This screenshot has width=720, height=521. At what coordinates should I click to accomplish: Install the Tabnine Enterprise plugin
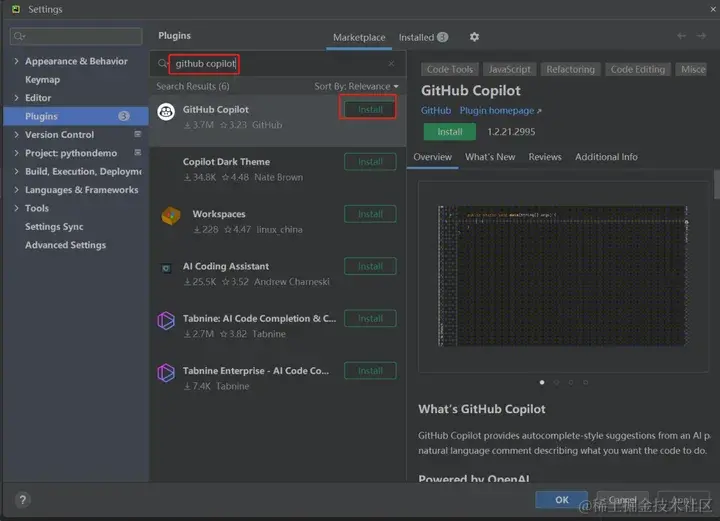coord(370,371)
